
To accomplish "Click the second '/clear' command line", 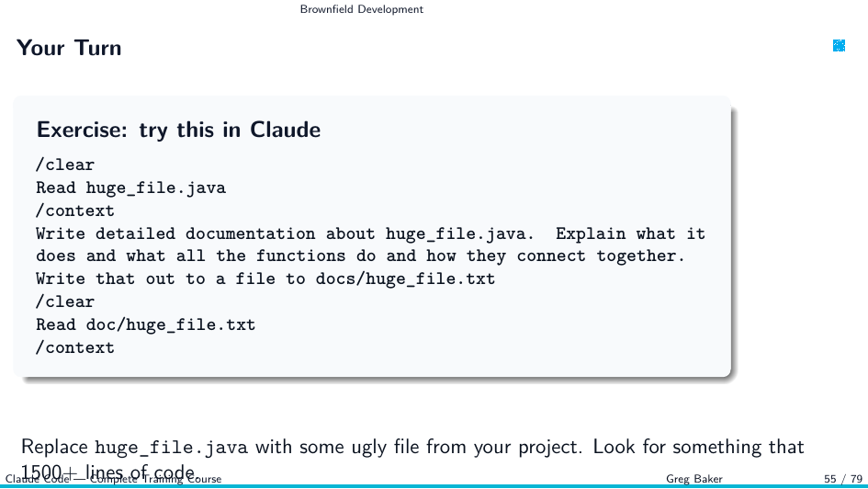I will [65, 301].
